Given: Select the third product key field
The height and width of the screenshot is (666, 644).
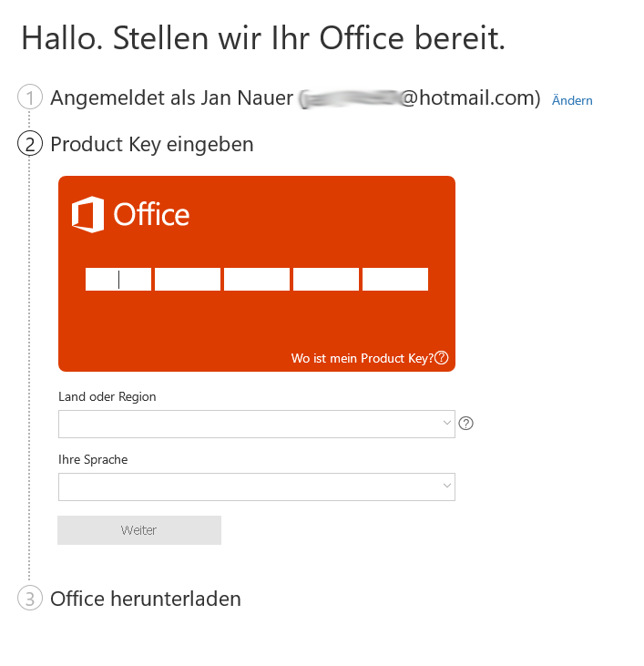Looking at the screenshot, I should point(257,280).
